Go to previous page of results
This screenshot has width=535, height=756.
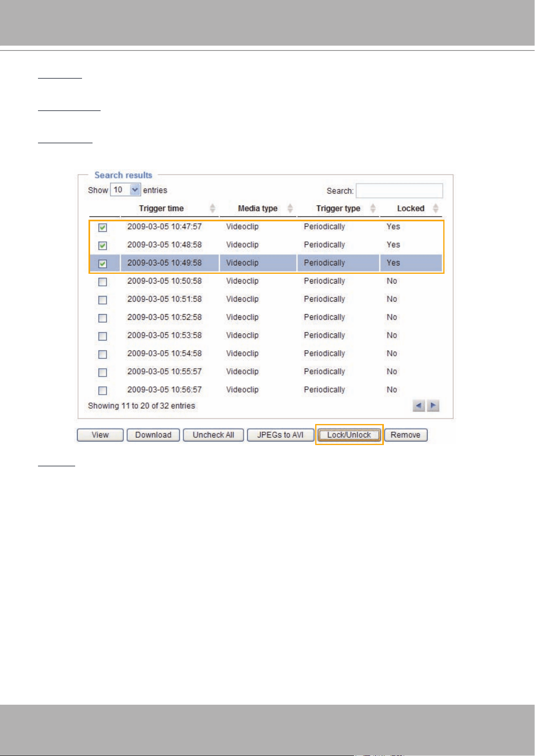pos(419,405)
